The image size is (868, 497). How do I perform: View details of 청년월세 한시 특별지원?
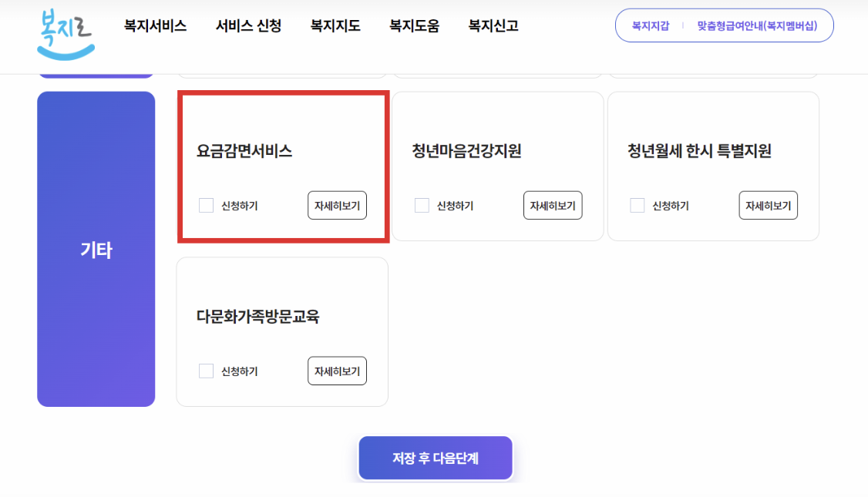coord(768,205)
